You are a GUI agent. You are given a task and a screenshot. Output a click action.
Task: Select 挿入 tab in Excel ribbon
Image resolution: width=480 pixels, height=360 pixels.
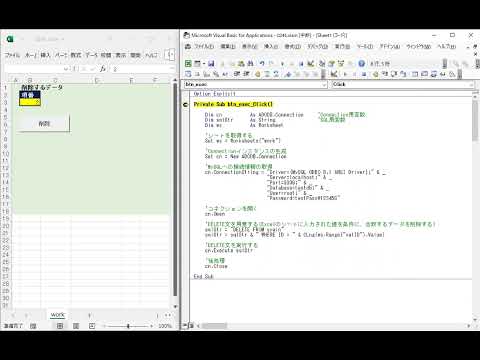45,55
